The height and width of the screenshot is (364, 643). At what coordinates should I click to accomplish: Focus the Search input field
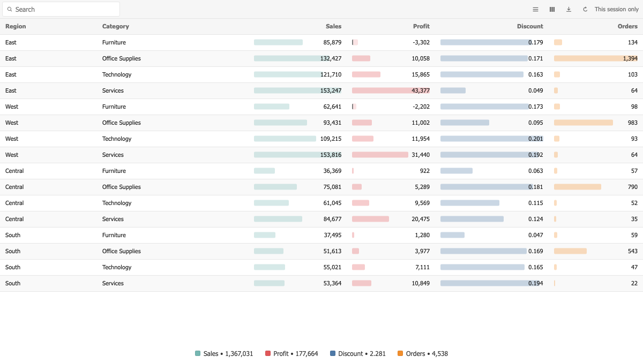(x=61, y=9)
